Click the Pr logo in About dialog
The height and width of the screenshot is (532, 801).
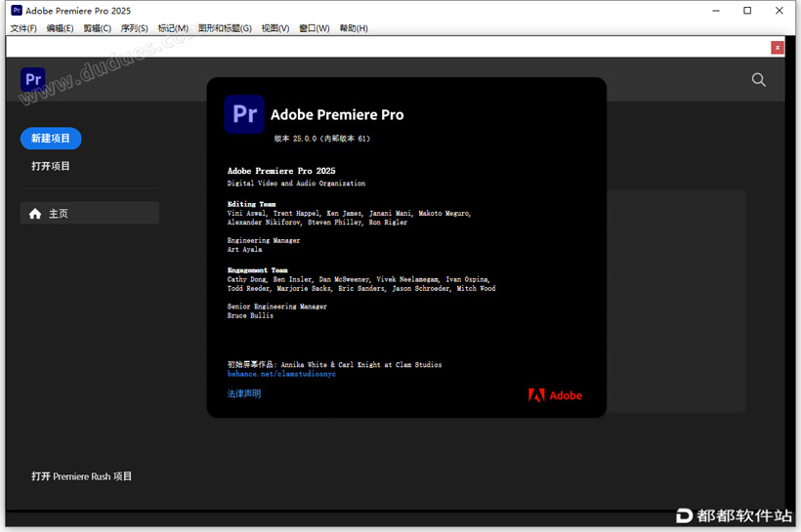click(x=244, y=114)
